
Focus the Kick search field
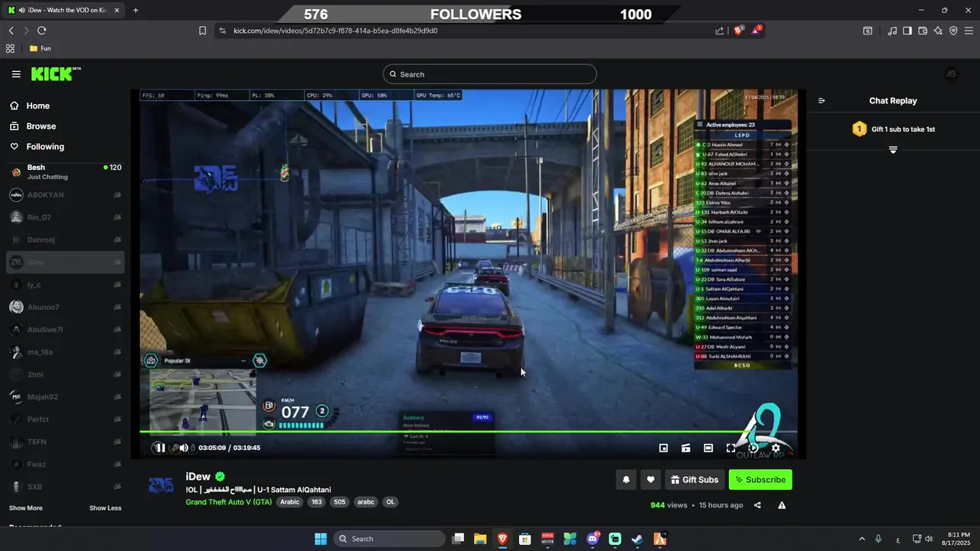point(490,74)
